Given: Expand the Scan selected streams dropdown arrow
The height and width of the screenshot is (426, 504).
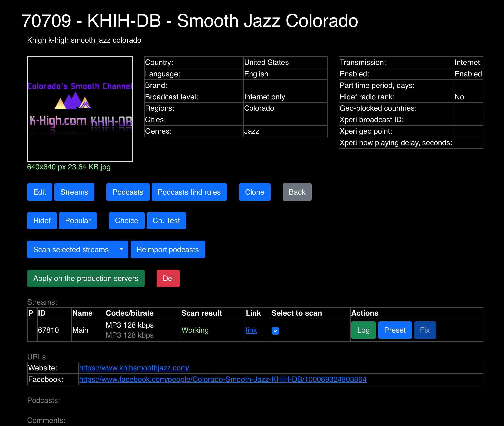Looking at the screenshot, I should [x=121, y=249].
